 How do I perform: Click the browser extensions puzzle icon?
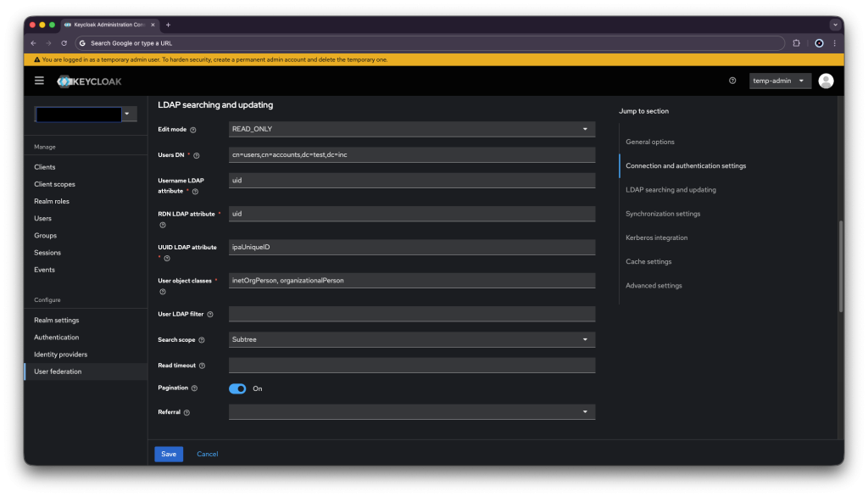(x=796, y=43)
